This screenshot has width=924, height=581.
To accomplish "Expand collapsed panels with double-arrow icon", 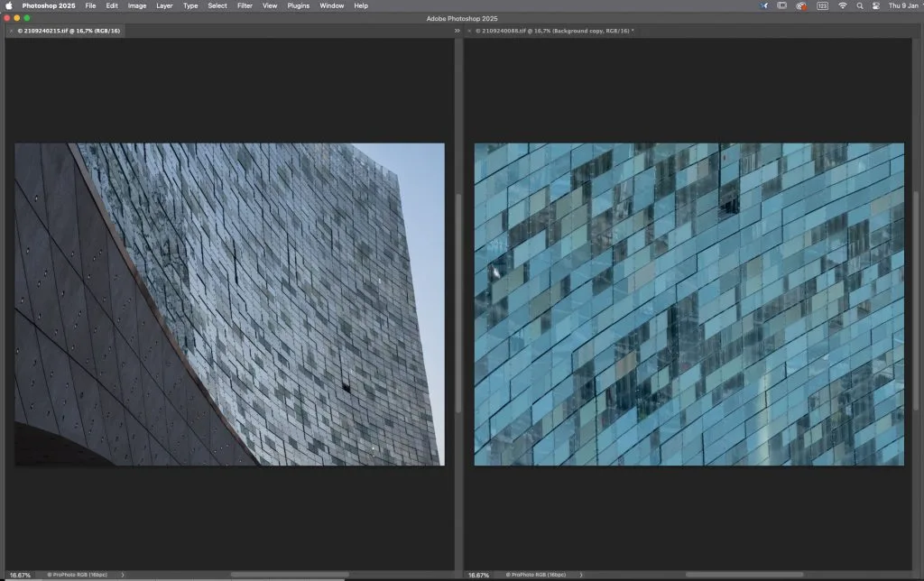I will click(x=457, y=31).
